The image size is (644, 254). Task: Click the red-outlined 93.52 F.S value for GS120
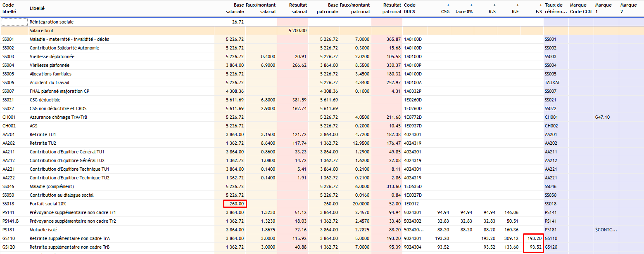(532, 247)
